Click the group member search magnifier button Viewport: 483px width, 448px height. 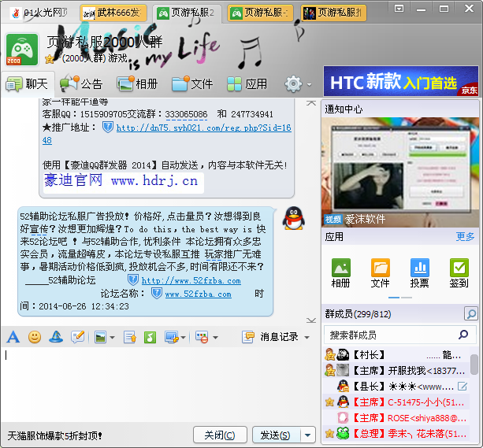471,313
